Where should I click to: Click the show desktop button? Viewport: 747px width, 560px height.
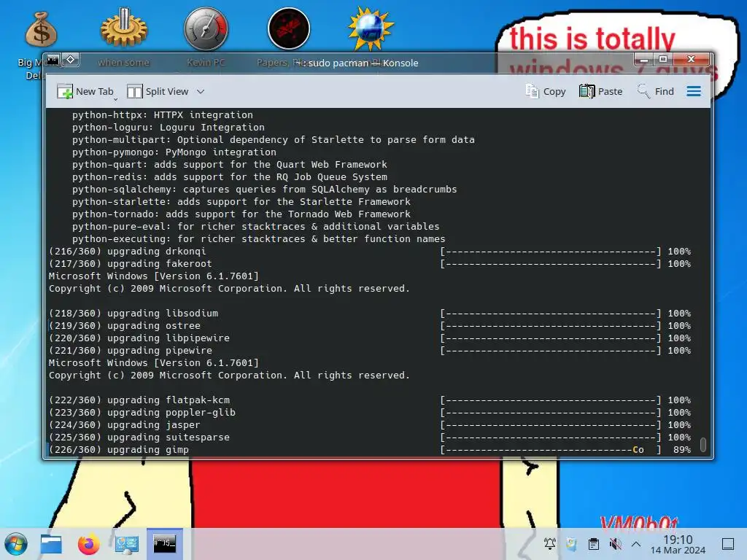pyautogui.click(x=728, y=544)
